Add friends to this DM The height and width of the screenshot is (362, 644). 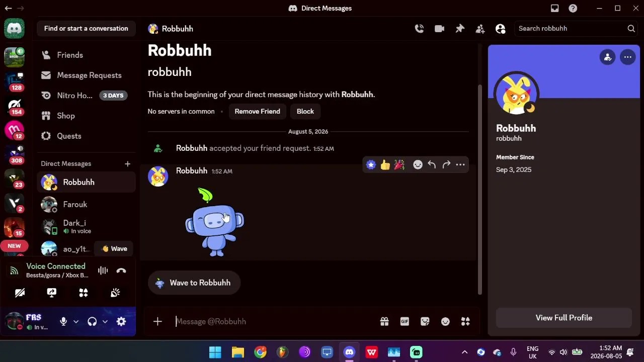pos(480,29)
